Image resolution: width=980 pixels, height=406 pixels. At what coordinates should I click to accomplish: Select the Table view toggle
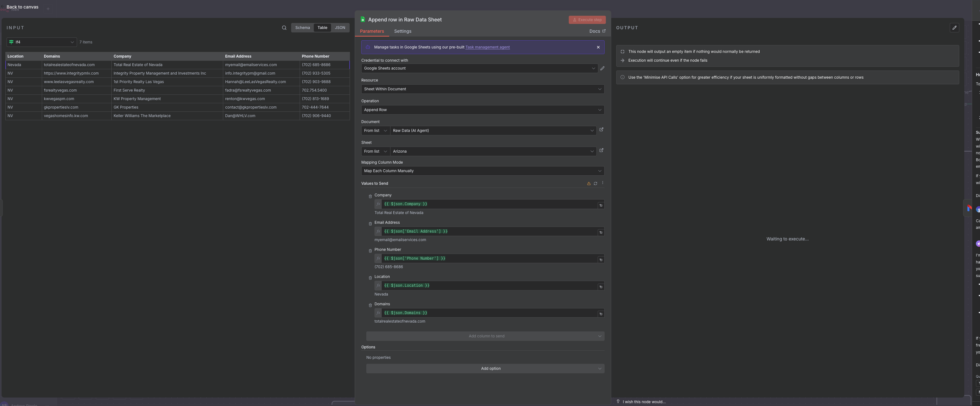(322, 28)
